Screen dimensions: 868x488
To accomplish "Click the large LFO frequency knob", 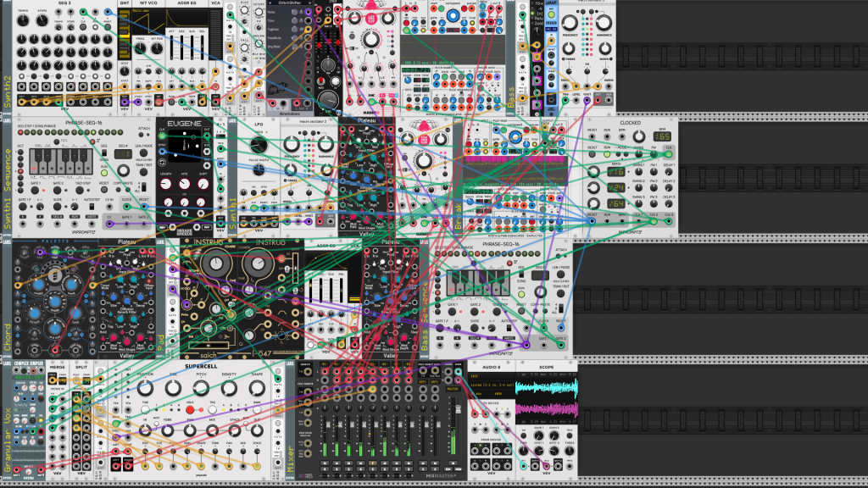I will 258,145.
